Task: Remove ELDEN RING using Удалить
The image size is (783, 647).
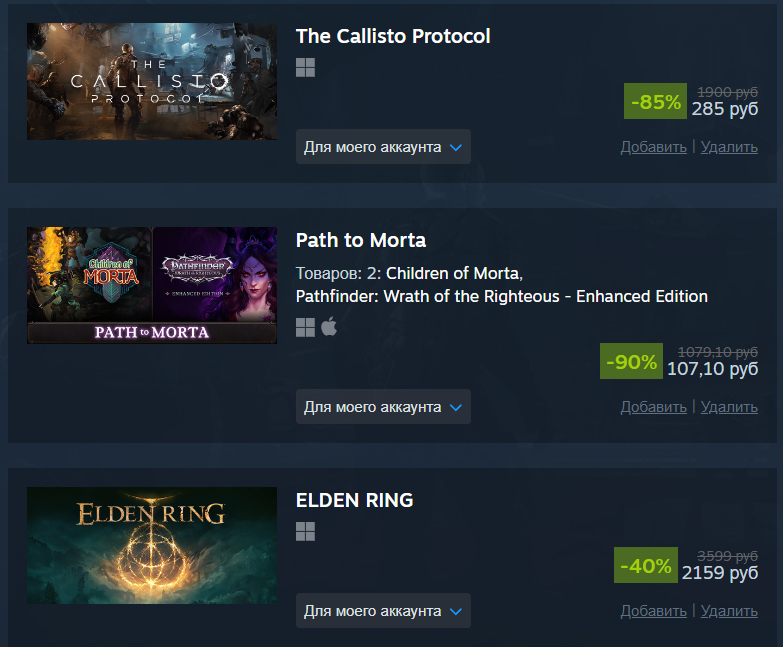Action: point(729,611)
